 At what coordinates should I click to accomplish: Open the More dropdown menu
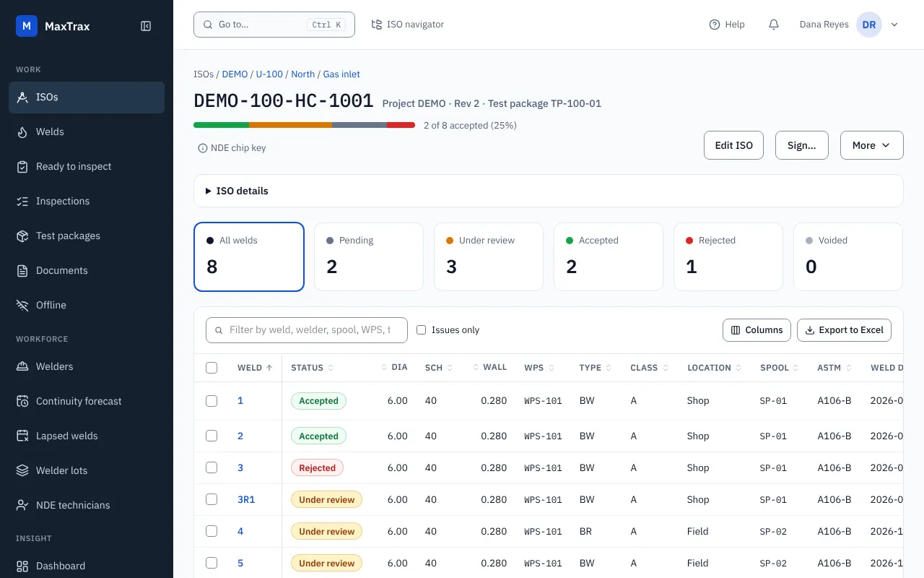click(872, 145)
